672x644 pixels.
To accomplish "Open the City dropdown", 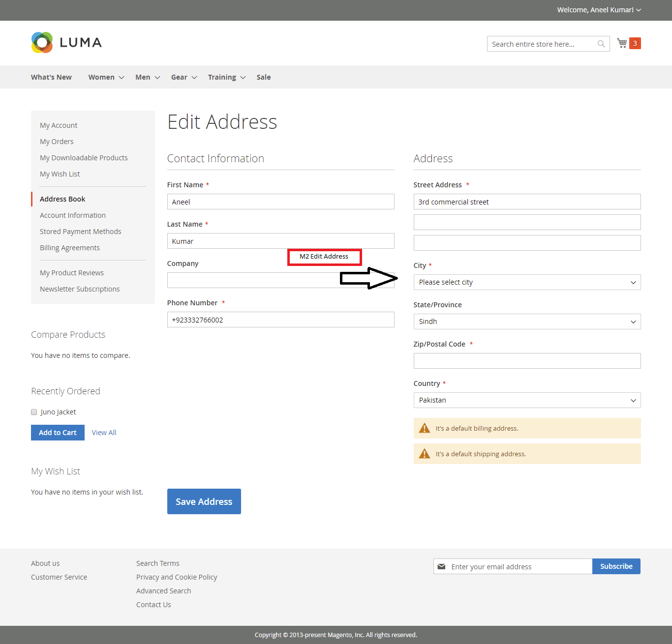I will click(x=527, y=282).
